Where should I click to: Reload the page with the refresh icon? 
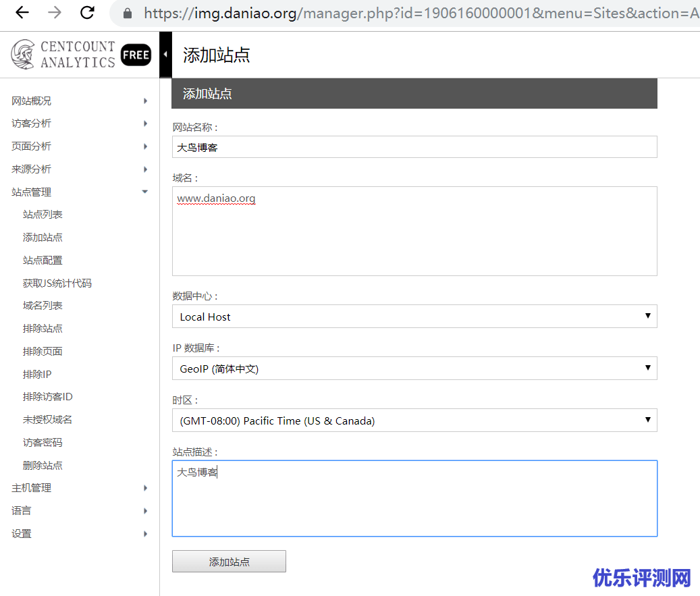[87, 13]
